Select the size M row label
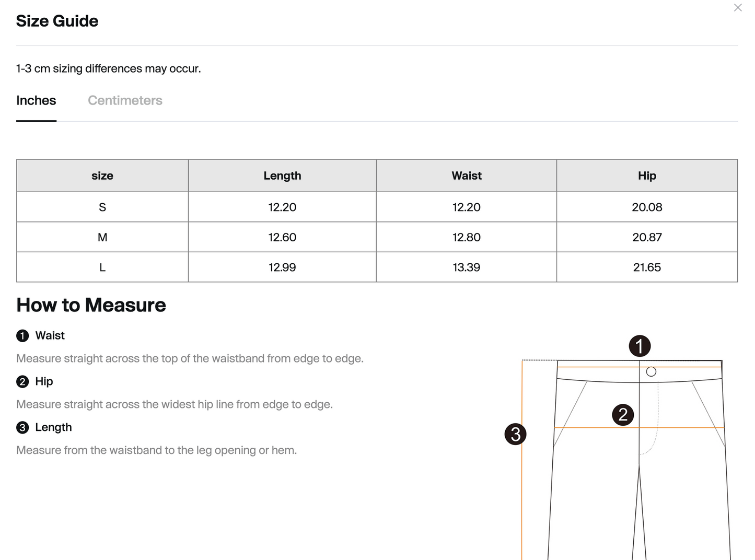Image resolution: width=755 pixels, height=560 pixels. (x=102, y=237)
